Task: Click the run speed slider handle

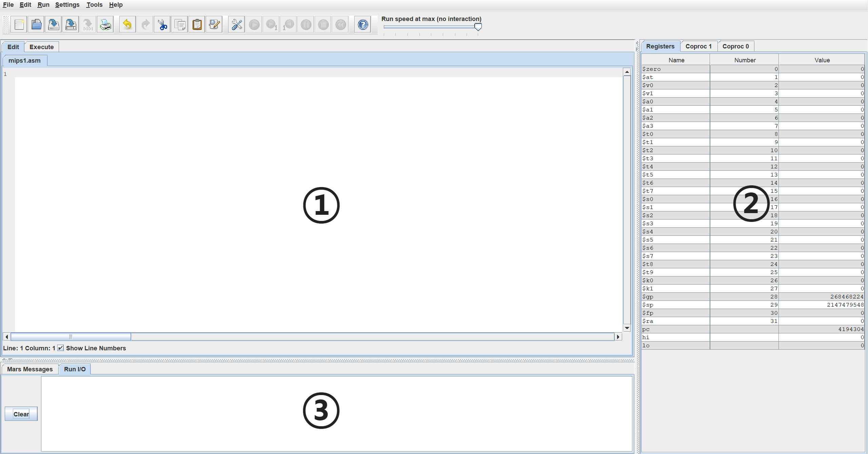Action: coord(478,27)
